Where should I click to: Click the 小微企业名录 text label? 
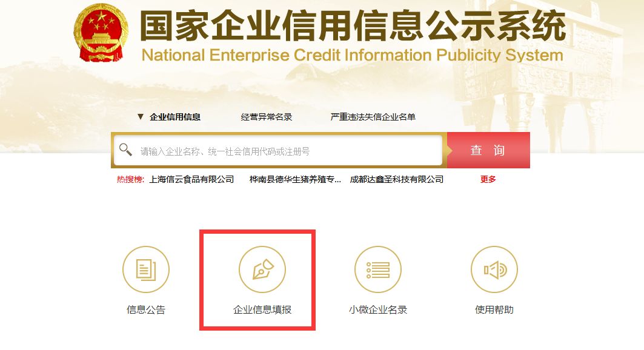(x=378, y=310)
